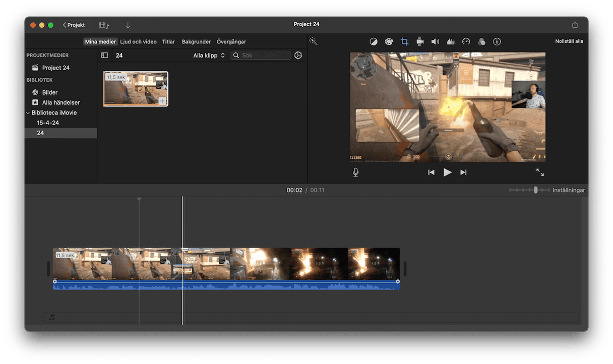Click the 00:02 current timecode
613x364 pixels.
point(294,190)
